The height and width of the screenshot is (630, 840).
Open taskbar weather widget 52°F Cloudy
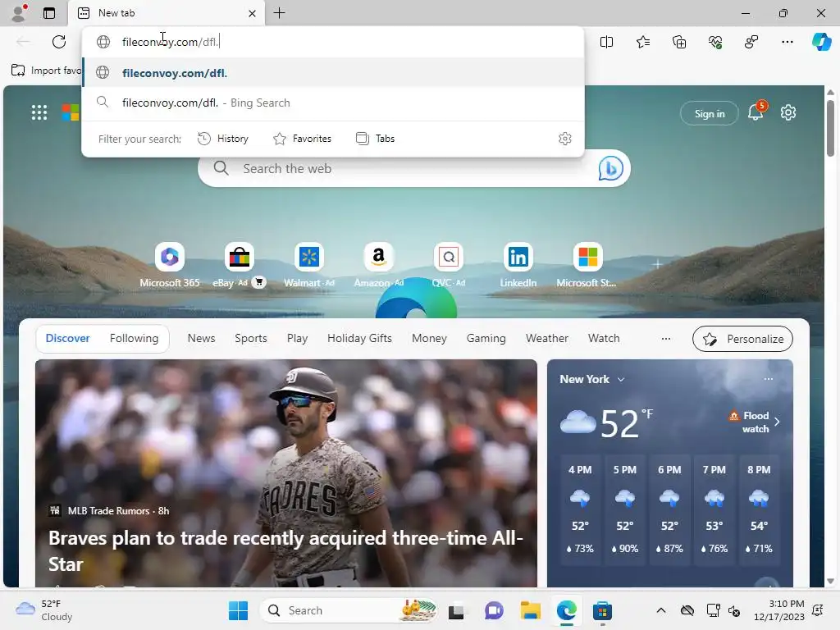(44, 610)
